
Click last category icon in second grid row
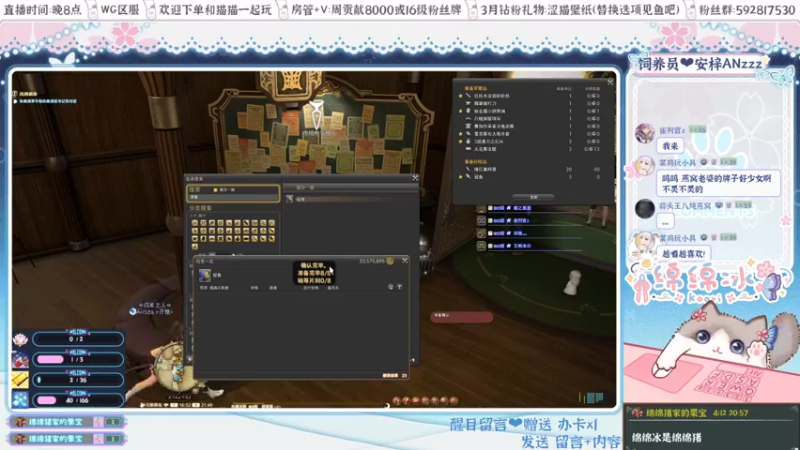tap(271, 231)
